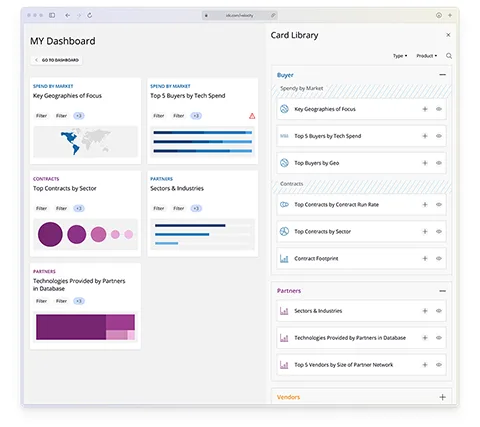Preview Top 5 Buyers by Tech Spend eye icon
The width and height of the screenshot is (480, 427).
[x=439, y=136]
